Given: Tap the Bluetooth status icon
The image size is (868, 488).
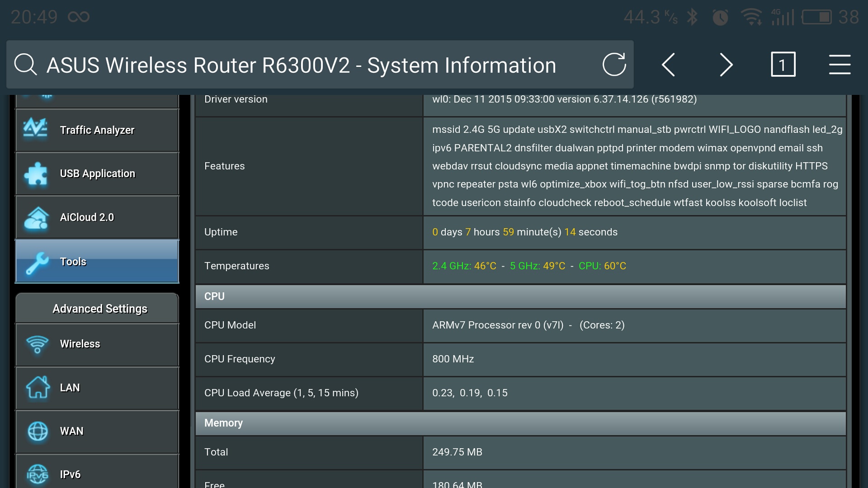Looking at the screenshot, I should pos(692,17).
